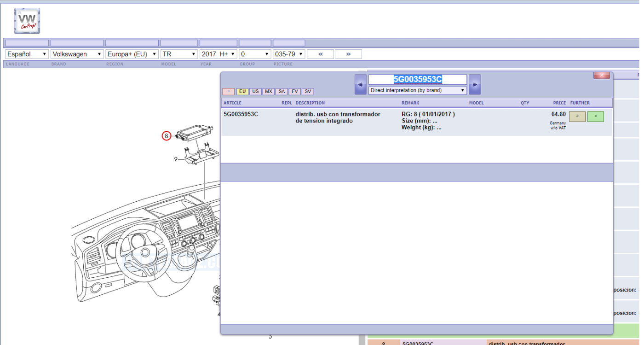The image size is (644, 345).
Task: Click the DESCRIPTION column header
Action: (x=310, y=103)
